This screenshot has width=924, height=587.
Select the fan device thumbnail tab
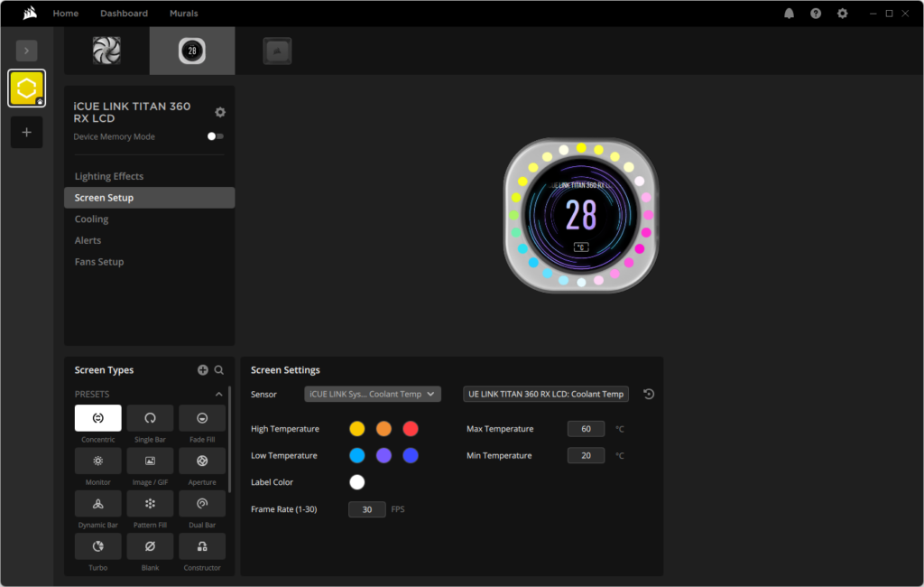point(106,51)
